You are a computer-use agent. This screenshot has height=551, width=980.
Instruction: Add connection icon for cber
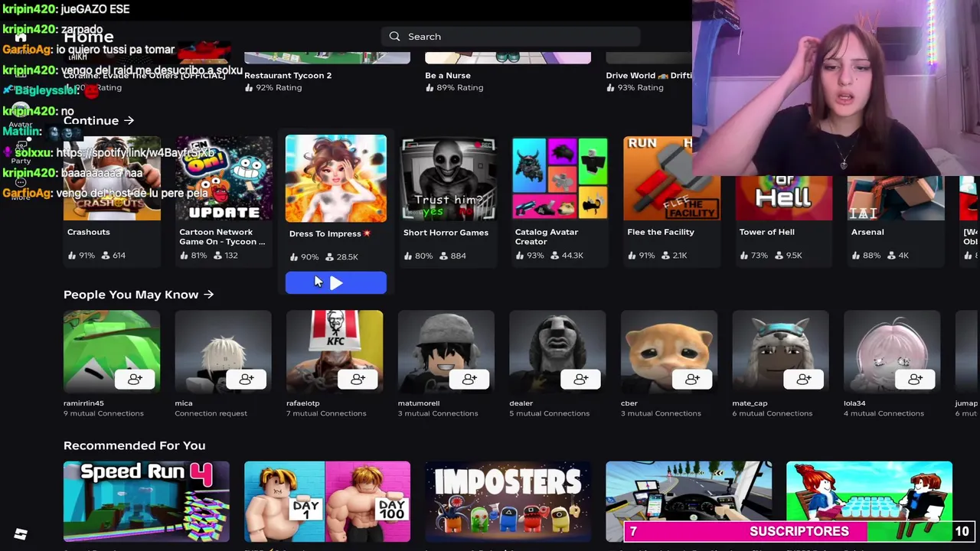click(692, 379)
